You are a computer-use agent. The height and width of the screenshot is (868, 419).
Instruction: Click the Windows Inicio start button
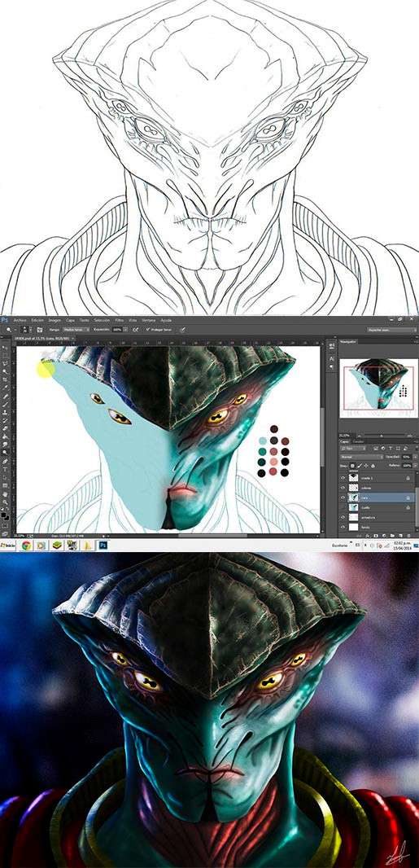click(8, 546)
